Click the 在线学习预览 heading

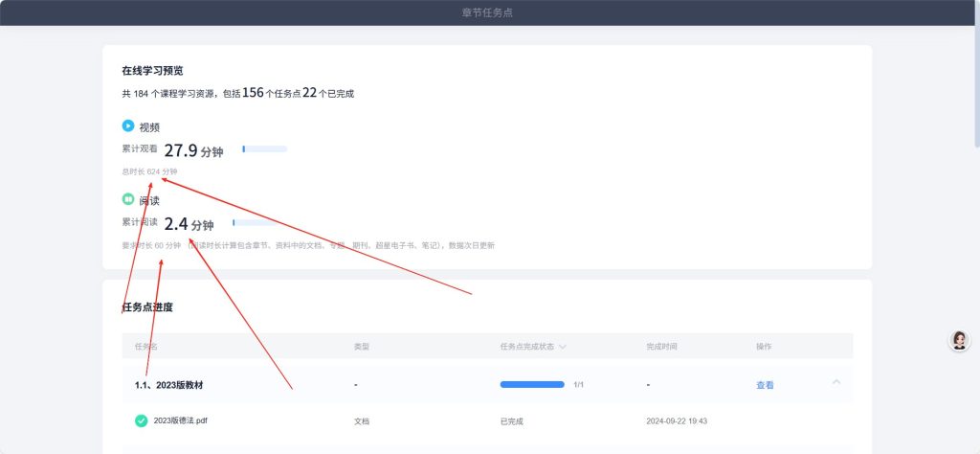tap(152, 71)
